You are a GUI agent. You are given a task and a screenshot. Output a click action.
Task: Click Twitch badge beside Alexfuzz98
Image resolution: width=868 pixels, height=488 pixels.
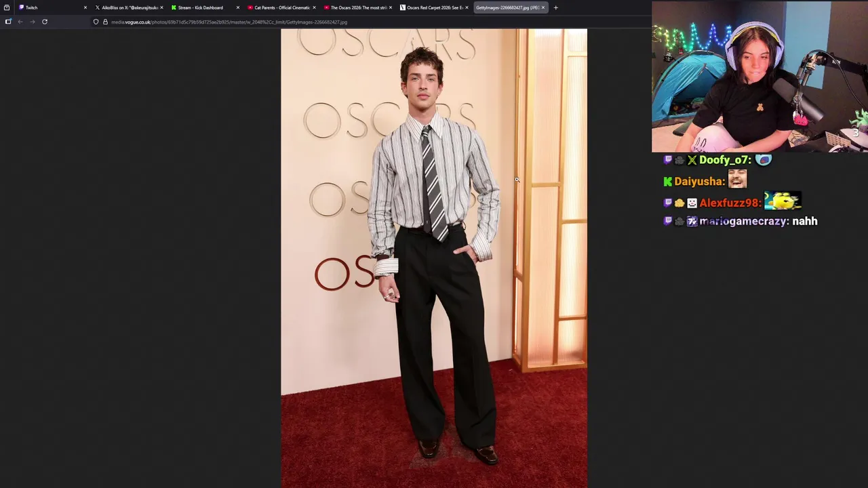tap(668, 203)
